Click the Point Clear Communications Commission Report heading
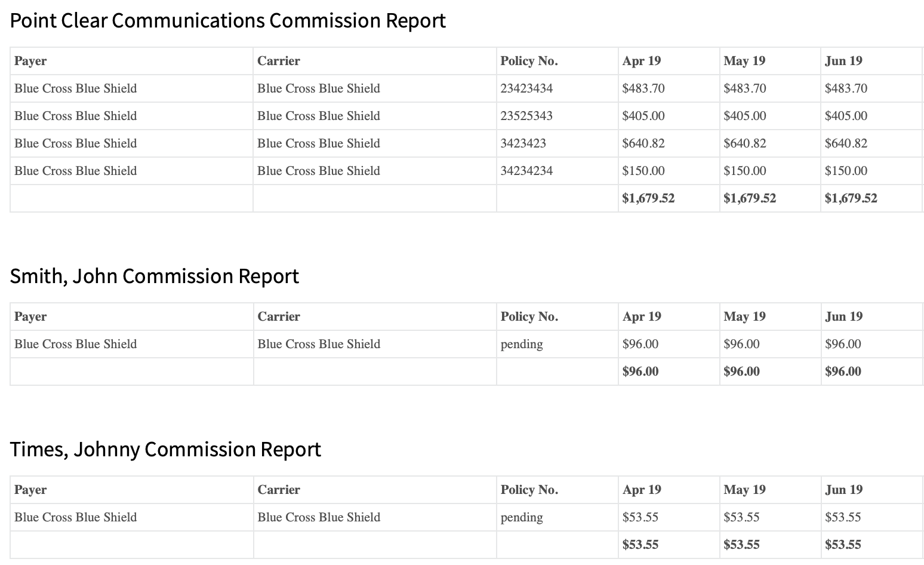 227,21
